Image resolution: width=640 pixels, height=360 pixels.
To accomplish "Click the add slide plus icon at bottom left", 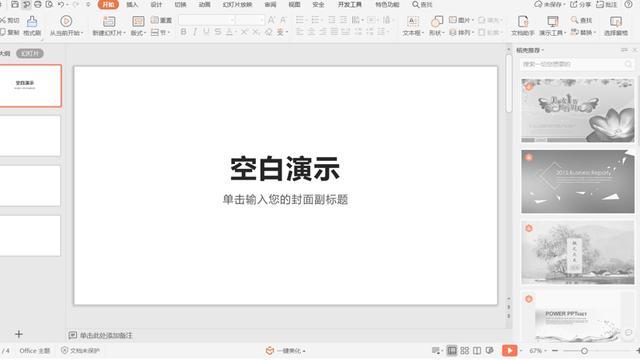I will click(19, 334).
